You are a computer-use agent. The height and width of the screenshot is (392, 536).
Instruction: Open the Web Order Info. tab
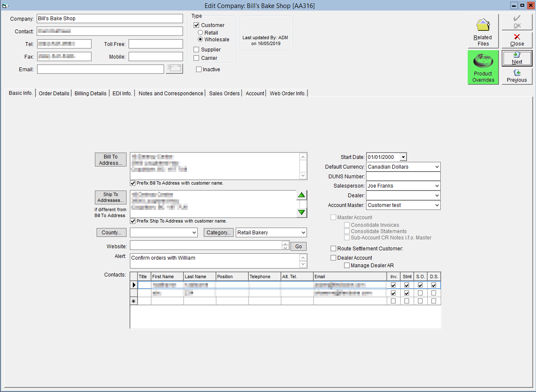coord(288,94)
